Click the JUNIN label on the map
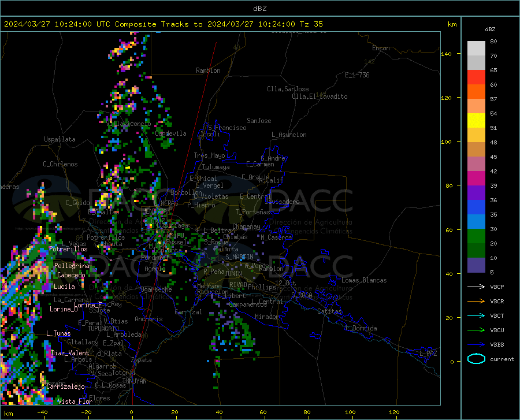Viewport: 520px width, 420px height. [x=233, y=274]
